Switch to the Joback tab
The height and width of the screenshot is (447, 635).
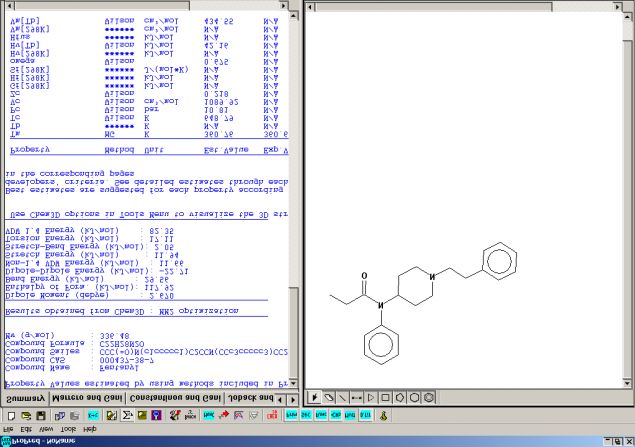click(251, 398)
